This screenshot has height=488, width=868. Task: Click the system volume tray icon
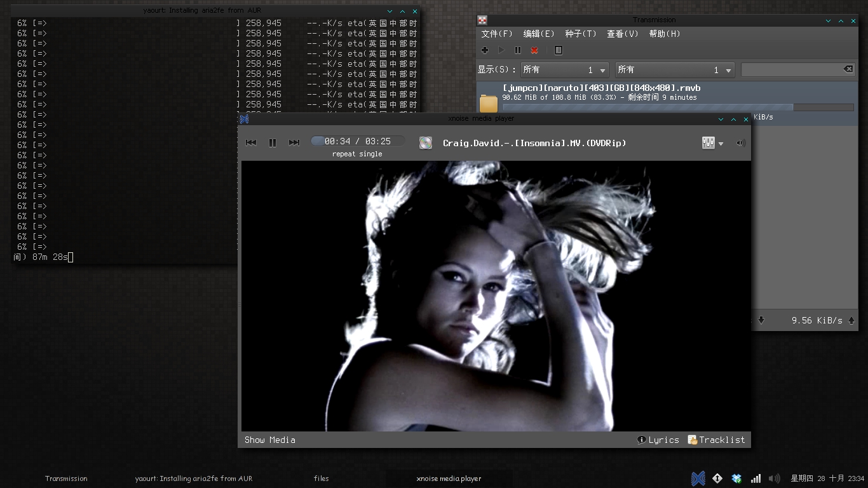(x=774, y=478)
